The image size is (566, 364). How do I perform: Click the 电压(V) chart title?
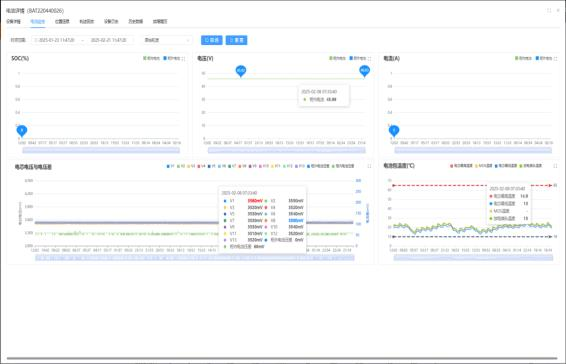[205, 58]
